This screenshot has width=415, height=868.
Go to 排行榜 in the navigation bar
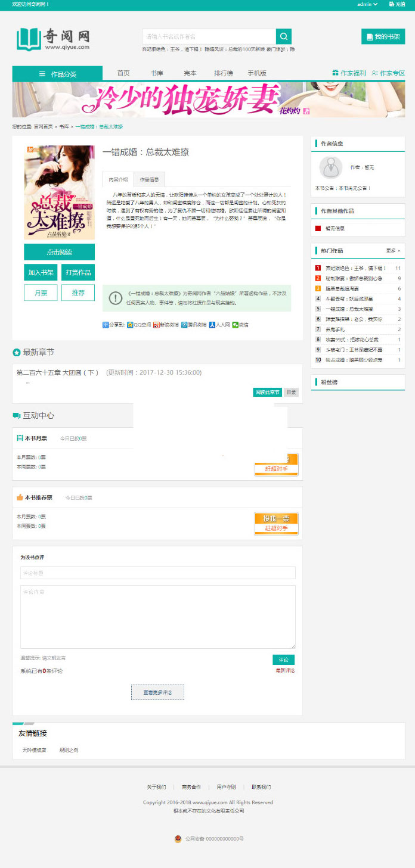(x=224, y=73)
